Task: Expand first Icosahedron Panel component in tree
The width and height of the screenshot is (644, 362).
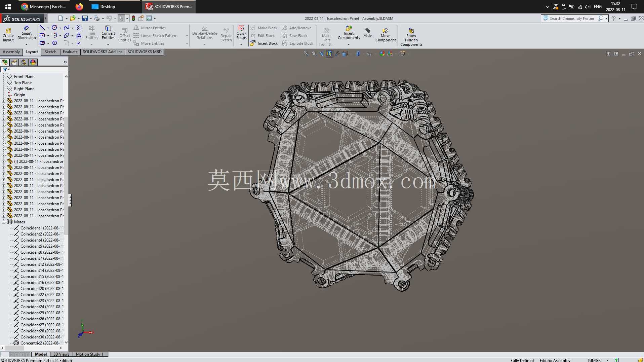Action: coord(3,101)
